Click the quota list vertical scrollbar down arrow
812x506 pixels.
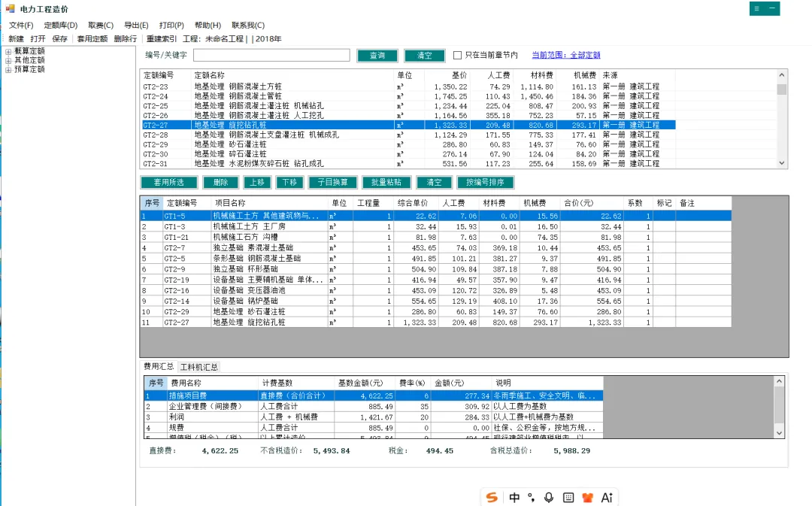tap(781, 162)
